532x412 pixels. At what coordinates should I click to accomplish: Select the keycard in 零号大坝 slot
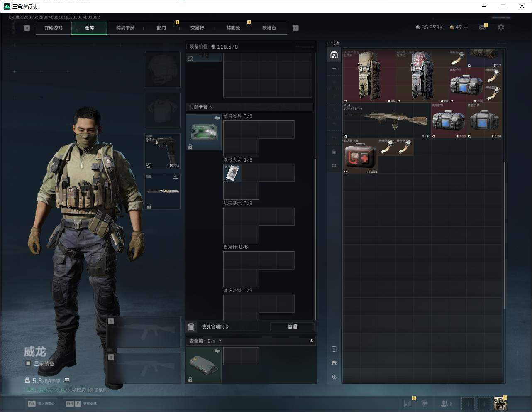coord(232,173)
